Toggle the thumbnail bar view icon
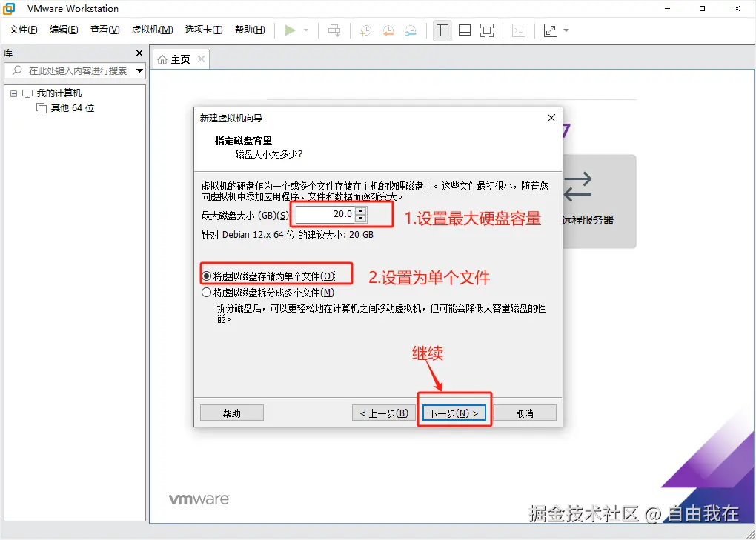This screenshot has width=756, height=540. tap(464, 30)
